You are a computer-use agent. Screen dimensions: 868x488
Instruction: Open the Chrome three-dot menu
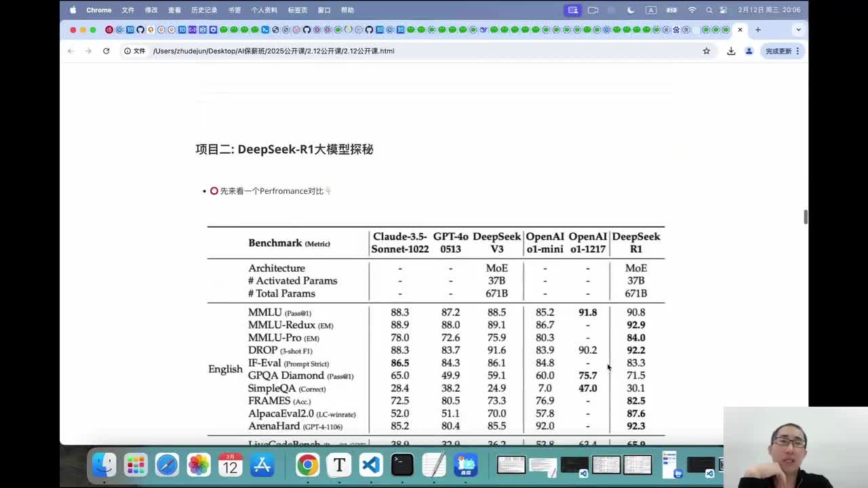[x=797, y=51]
